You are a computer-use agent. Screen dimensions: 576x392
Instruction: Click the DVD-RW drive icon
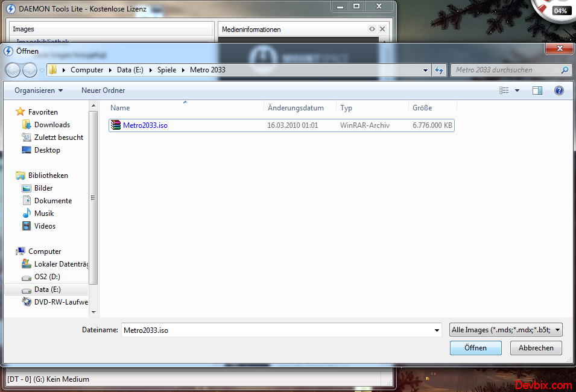pyautogui.click(x=27, y=302)
